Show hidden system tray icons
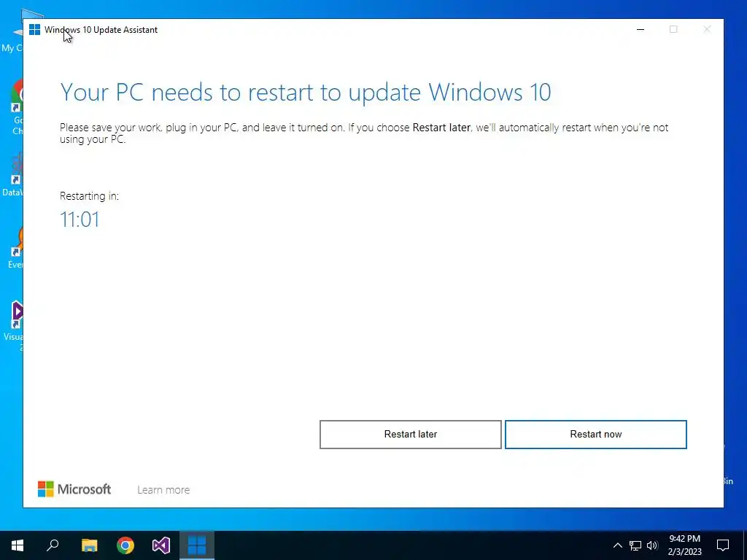 click(x=617, y=545)
